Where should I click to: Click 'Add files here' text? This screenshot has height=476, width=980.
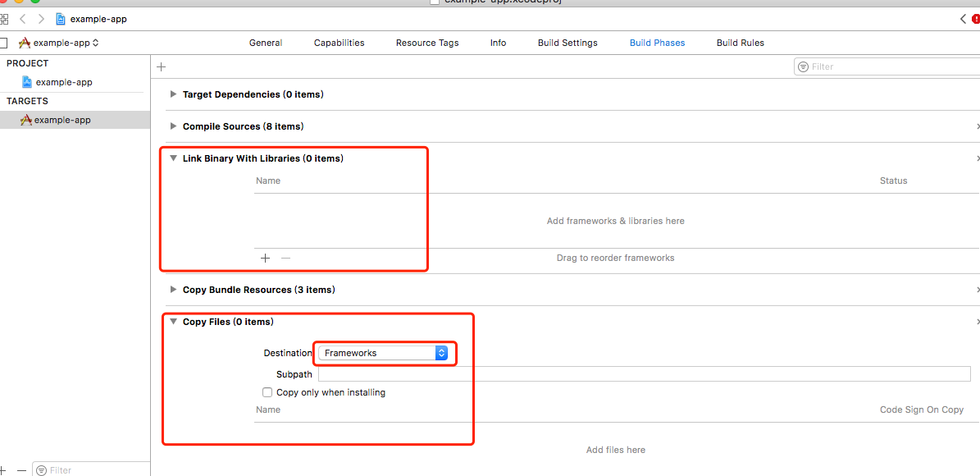click(616, 450)
